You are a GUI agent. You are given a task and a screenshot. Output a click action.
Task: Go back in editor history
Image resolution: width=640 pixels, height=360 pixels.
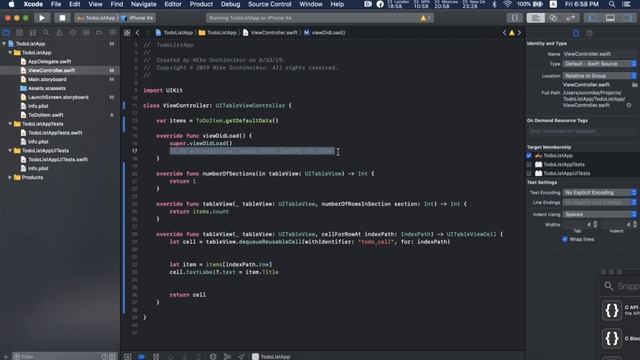[138, 33]
